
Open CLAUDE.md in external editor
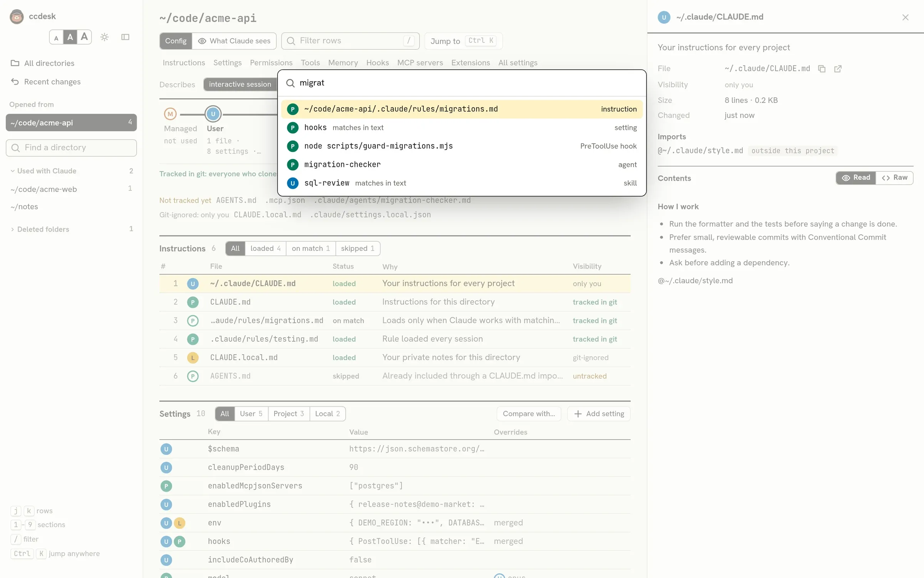click(838, 69)
